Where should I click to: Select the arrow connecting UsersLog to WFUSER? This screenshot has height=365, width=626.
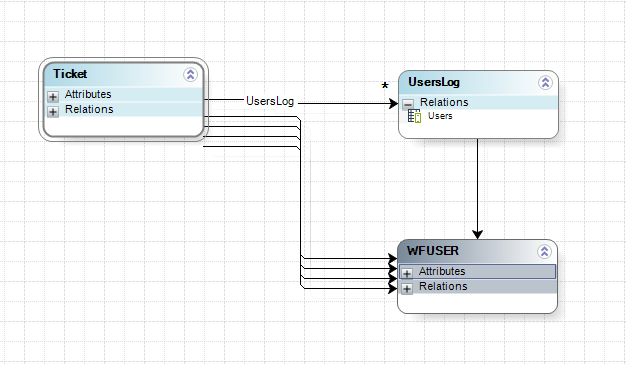pos(477,189)
